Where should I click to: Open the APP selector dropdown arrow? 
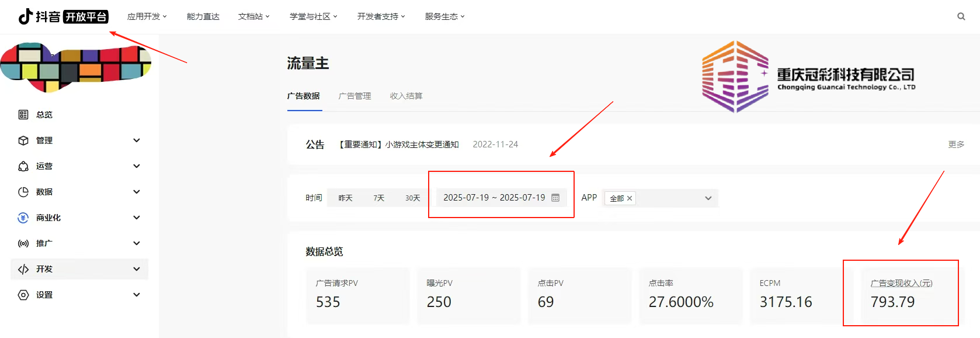[708, 198]
